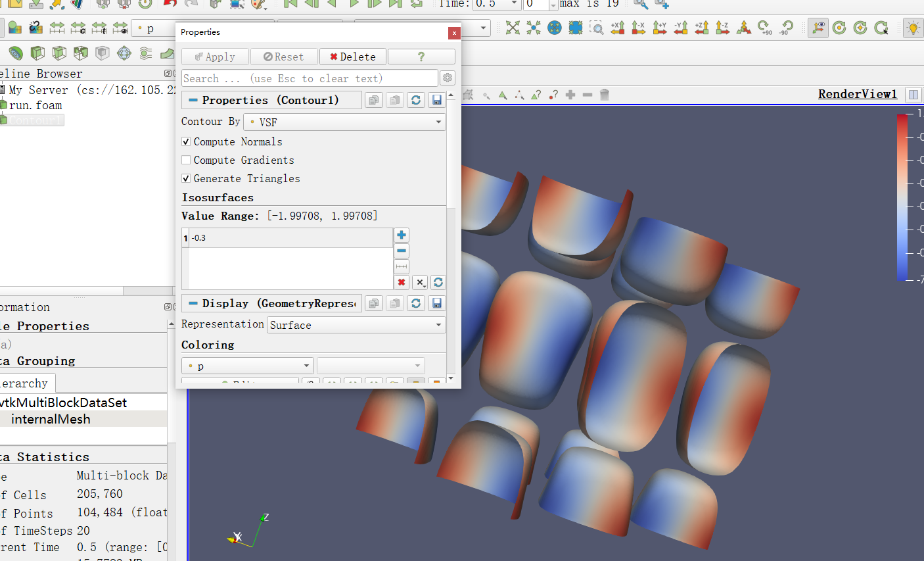Select internalMesh in data hierarchy
This screenshot has width=924, height=561.
point(51,419)
